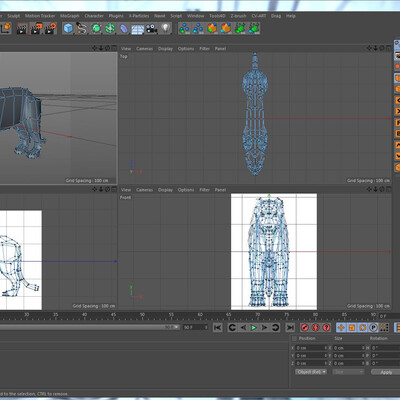Viewport: 400px width, 400px height.
Task: Play the animation forward
Action: click(x=254, y=328)
